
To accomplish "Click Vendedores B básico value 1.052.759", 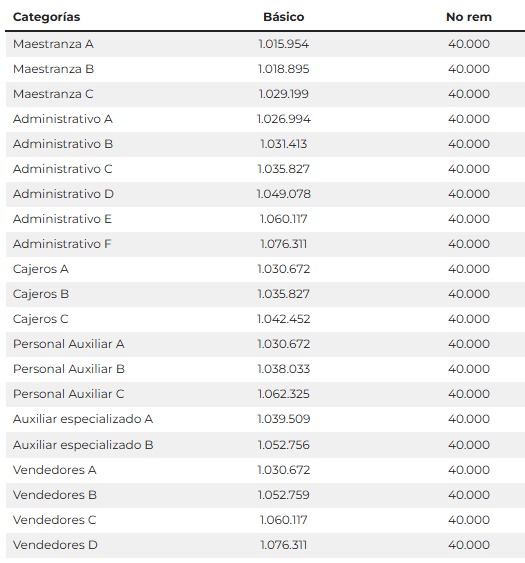I will 284,495.
